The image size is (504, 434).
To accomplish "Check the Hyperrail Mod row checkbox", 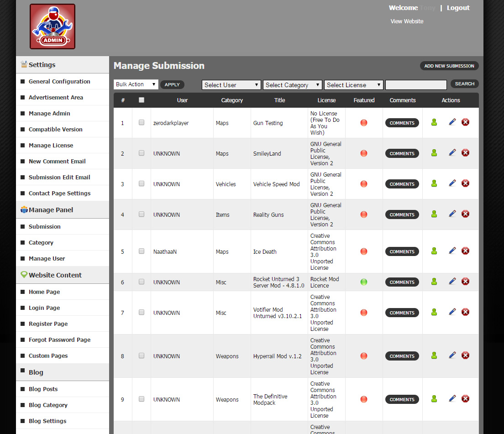I will pos(142,356).
